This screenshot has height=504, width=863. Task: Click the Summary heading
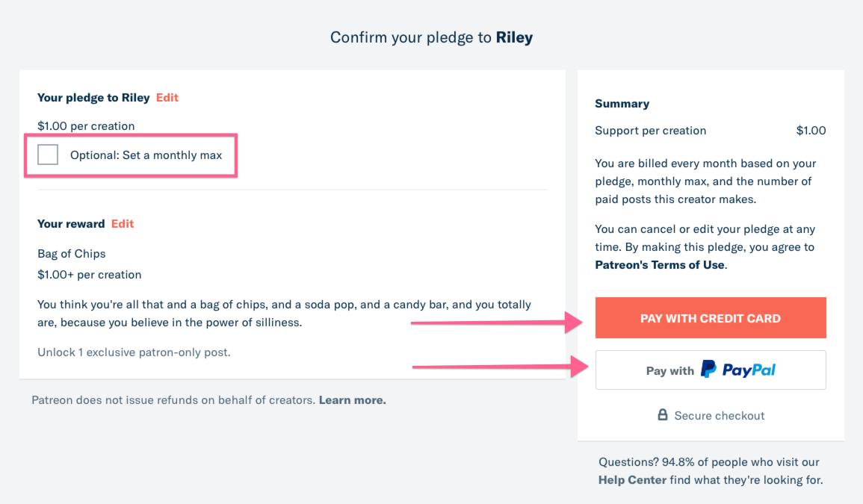[622, 104]
